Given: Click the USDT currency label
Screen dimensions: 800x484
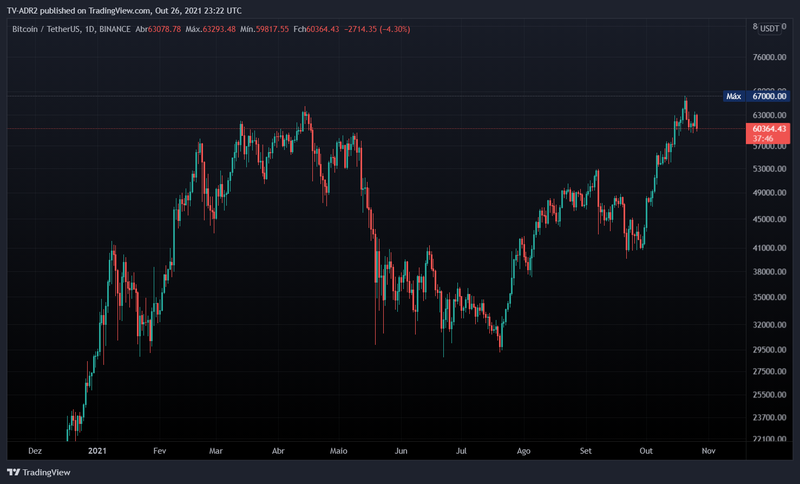Looking at the screenshot, I should [769, 29].
